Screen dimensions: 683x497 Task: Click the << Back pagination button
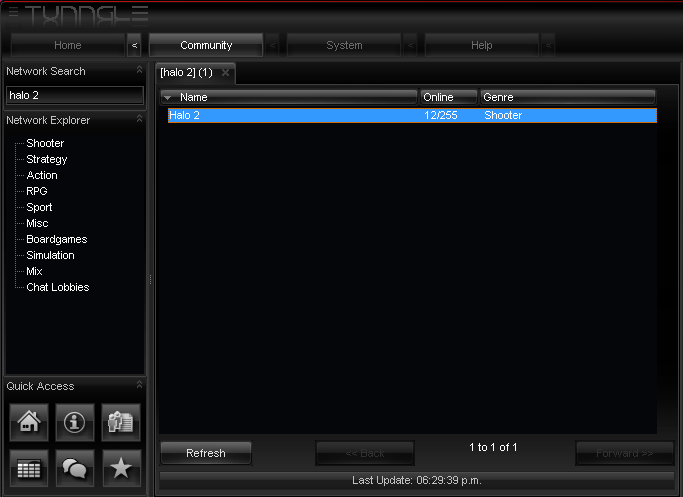point(365,453)
